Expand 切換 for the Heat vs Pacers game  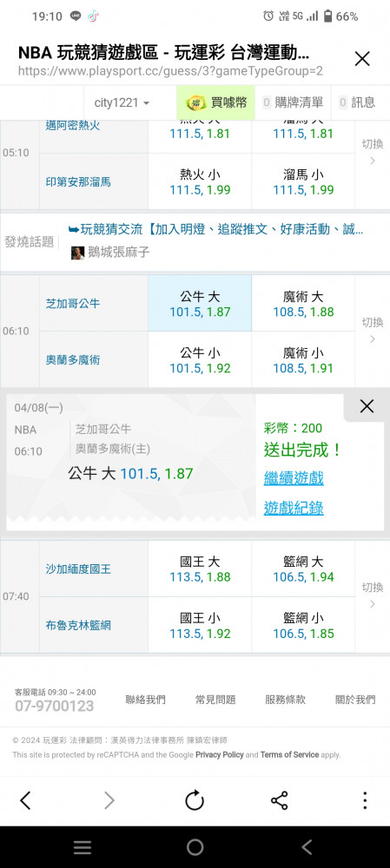pyautogui.click(x=373, y=152)
